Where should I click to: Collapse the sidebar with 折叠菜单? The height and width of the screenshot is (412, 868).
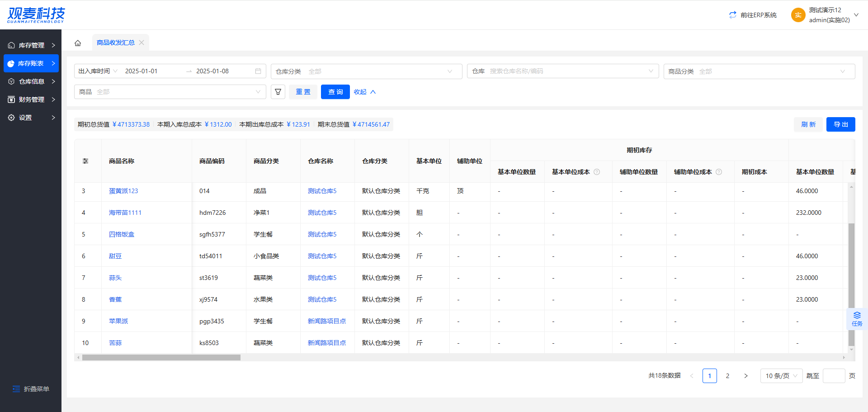click(31, 389)
